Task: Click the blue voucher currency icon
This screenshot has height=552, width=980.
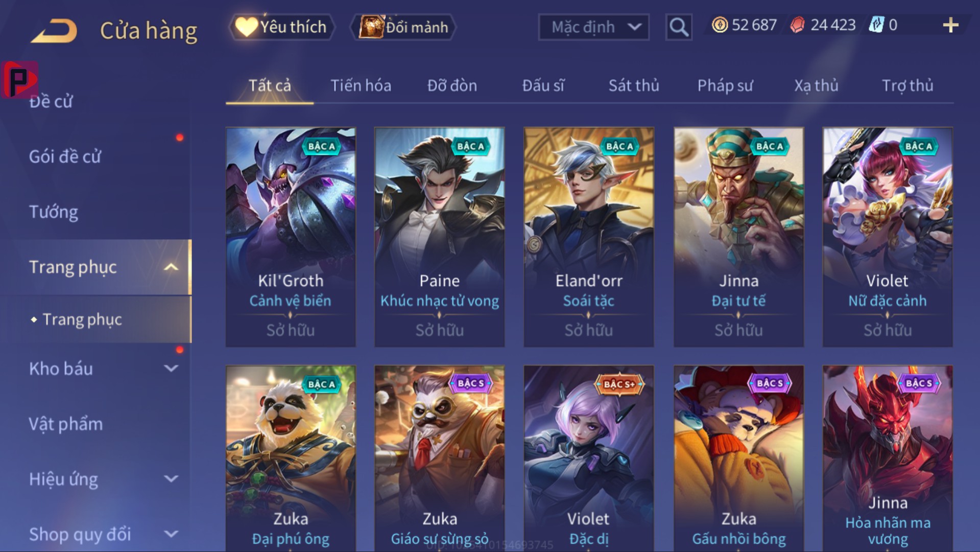Action: pyautogui.click(x=876, y=25)
